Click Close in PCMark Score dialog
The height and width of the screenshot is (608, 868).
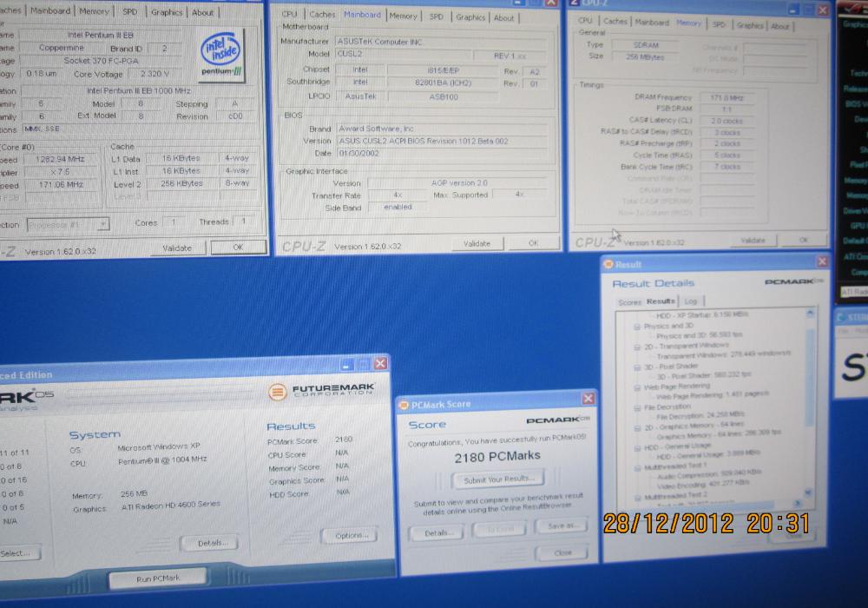(x=562, y=552)
